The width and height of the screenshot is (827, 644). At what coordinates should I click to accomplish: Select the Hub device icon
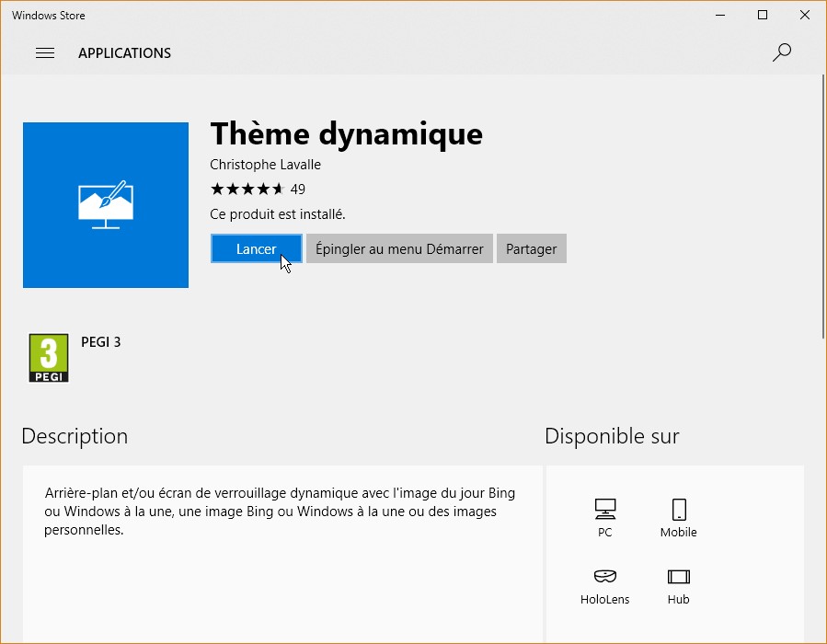pyautogui.click(x=679, y=577)
